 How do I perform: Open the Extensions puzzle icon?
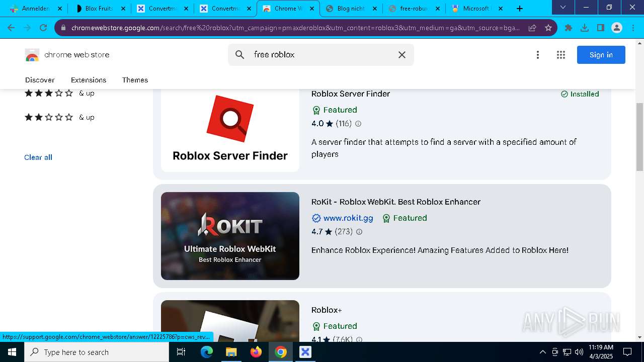(x=569, y=28)
